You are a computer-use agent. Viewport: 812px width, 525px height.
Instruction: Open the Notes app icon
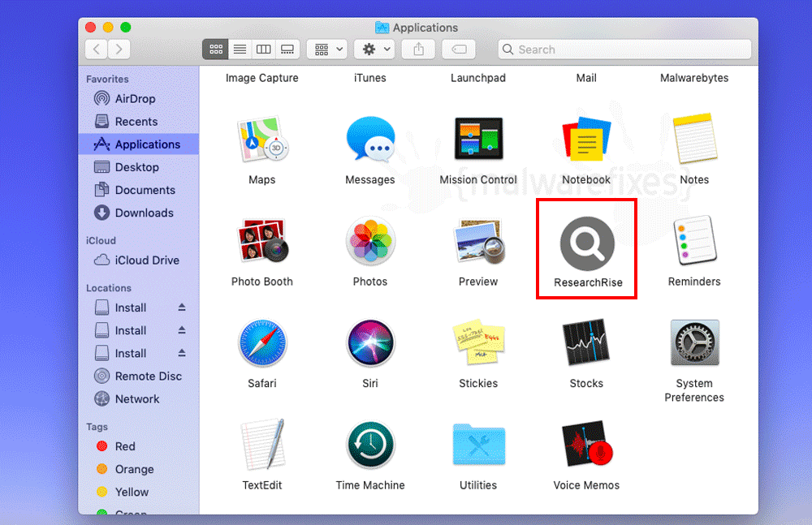click(694, 138)
